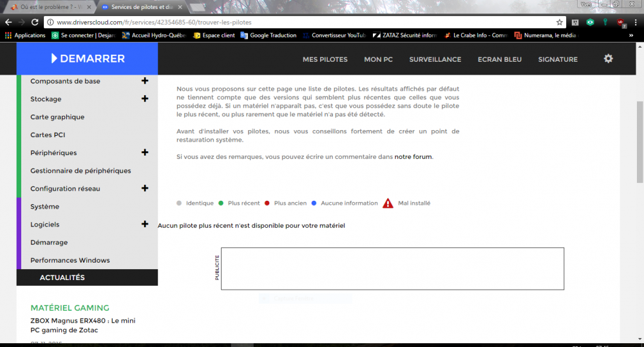Close the 'Où est le problème' tab
This screenshot has height=347, width=644.
(89, 7)
